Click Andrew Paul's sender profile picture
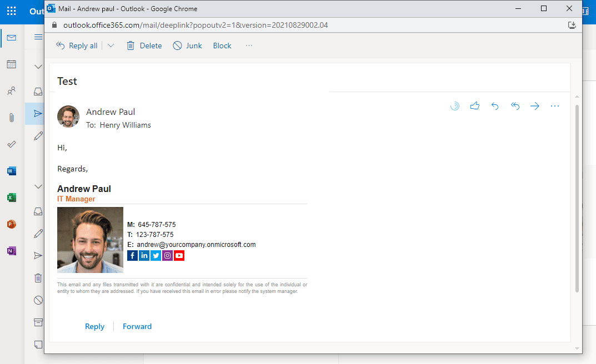 coord(68,117)
